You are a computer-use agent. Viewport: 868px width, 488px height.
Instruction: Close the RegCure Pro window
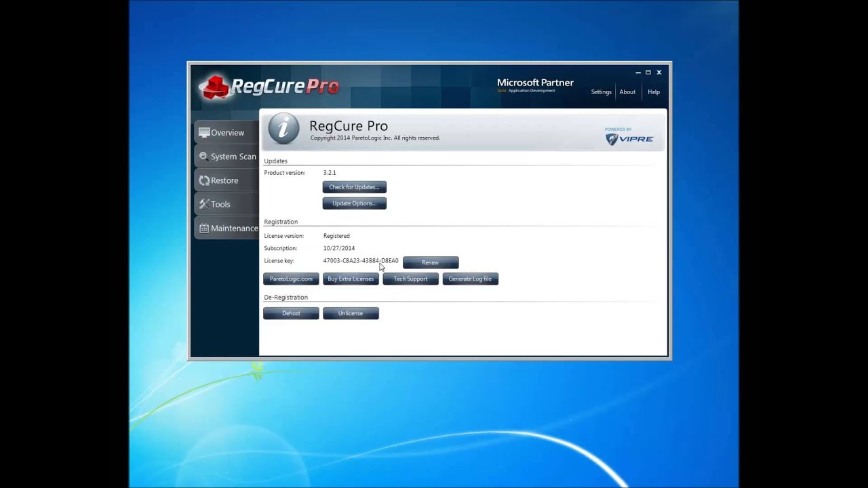658,73
